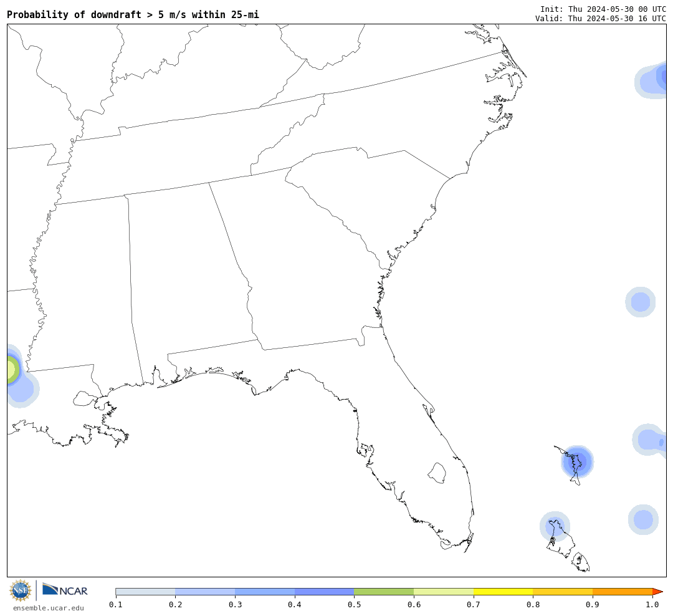Click the map title about downdraft probability
This screenshot has height=616, width=673.
pos(133,14)
